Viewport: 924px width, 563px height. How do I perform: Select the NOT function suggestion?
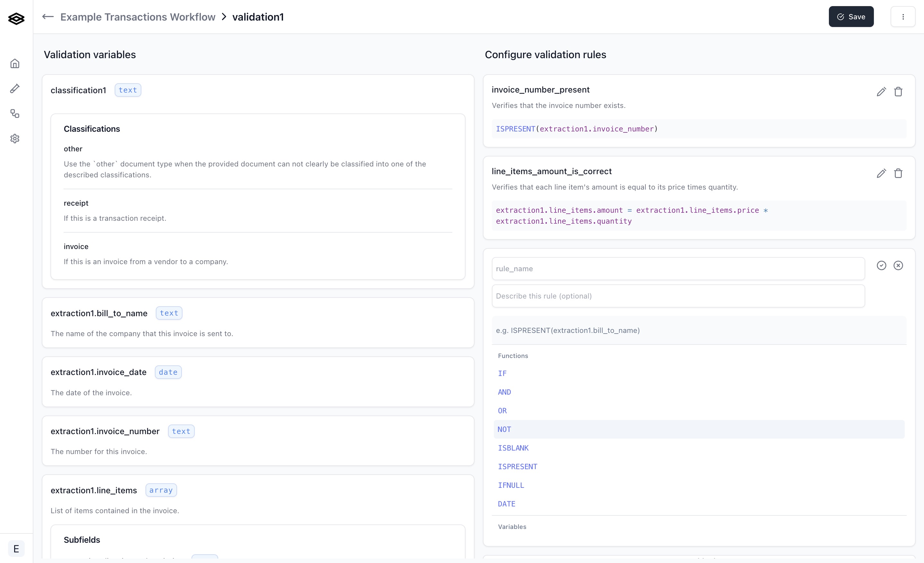pyautogui.click(x=504, y=429)
